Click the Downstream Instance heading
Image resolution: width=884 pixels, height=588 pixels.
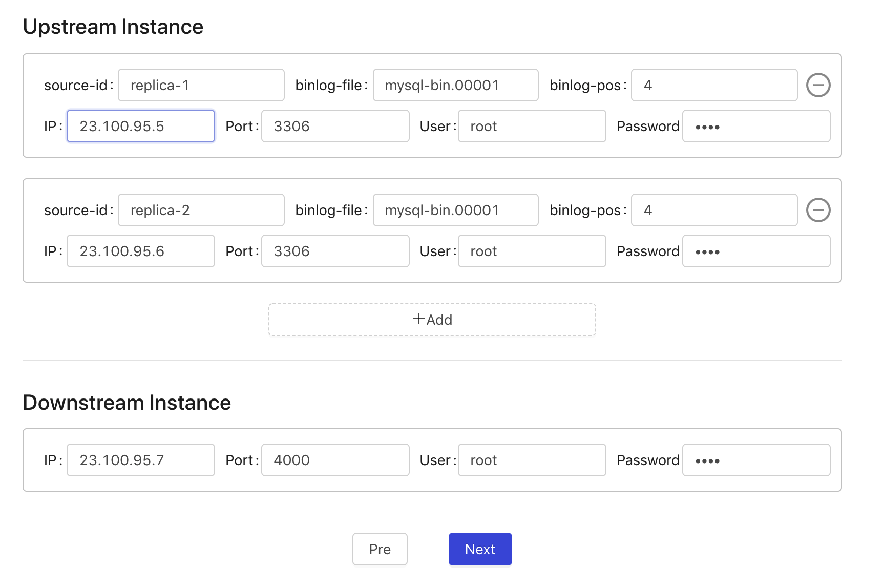(127, 403)
